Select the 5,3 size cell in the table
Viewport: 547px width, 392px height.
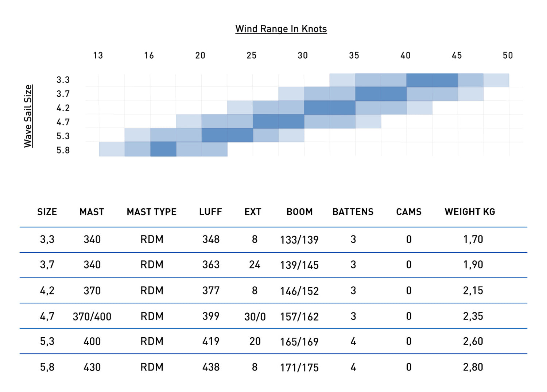click(47, 341)
